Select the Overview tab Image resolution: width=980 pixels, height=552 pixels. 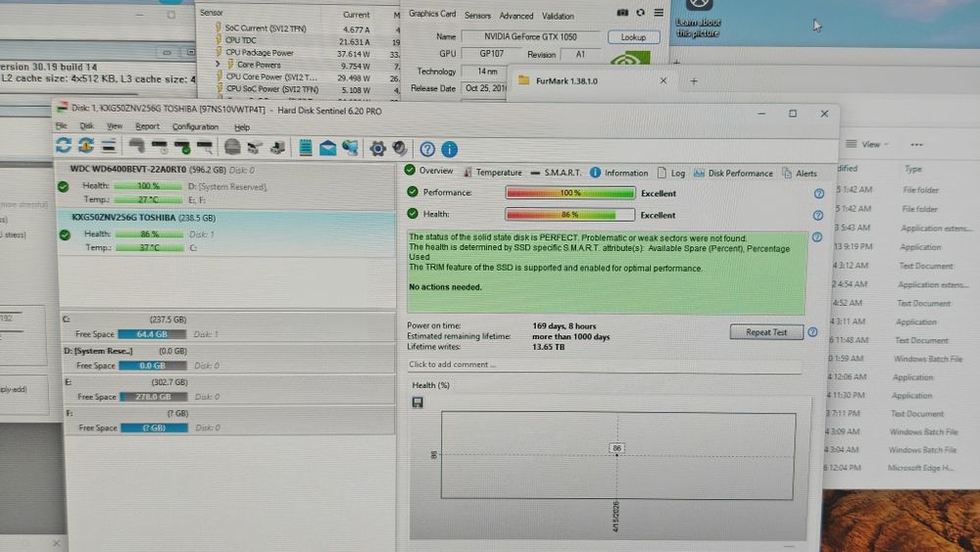point(429,170)
